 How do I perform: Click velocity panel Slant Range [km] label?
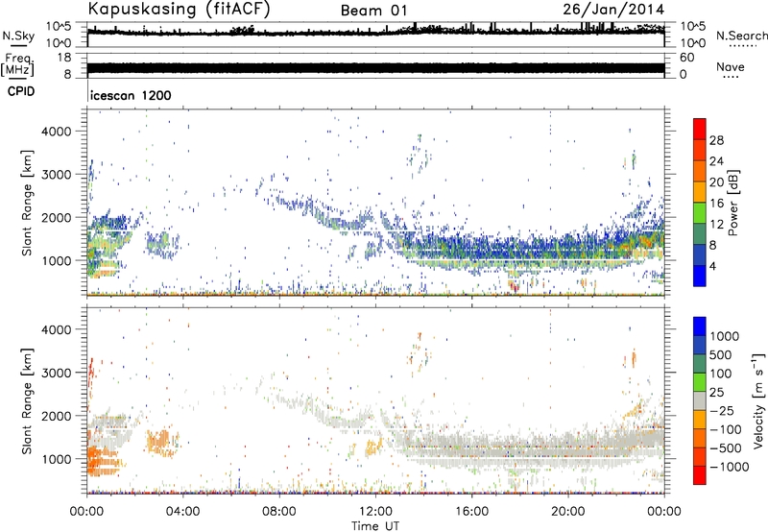[x=27, y=400]
